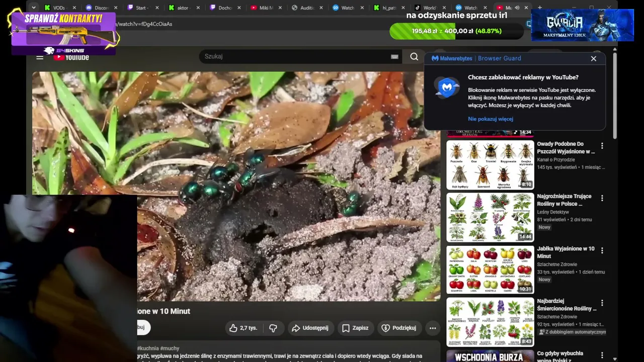
Task: Switch to the VODs tab
Action: click(59, 8)
